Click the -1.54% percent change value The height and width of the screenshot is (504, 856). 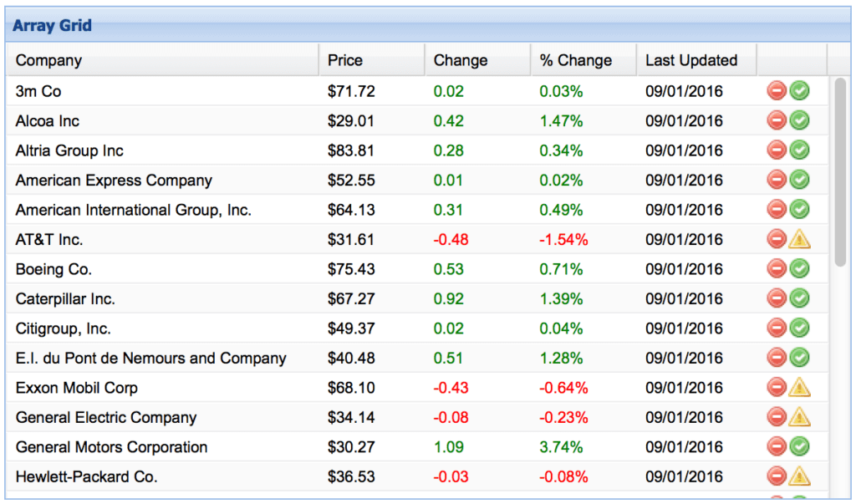[x=563, y=239]
